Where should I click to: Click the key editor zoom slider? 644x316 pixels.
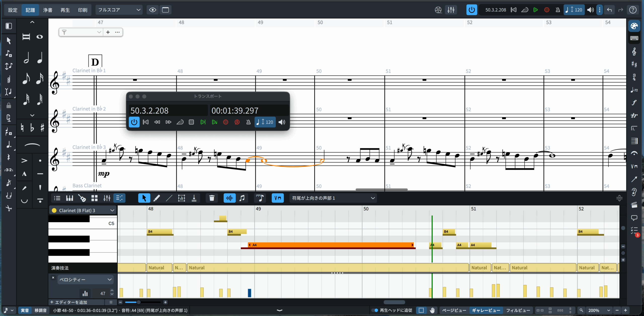139,302
